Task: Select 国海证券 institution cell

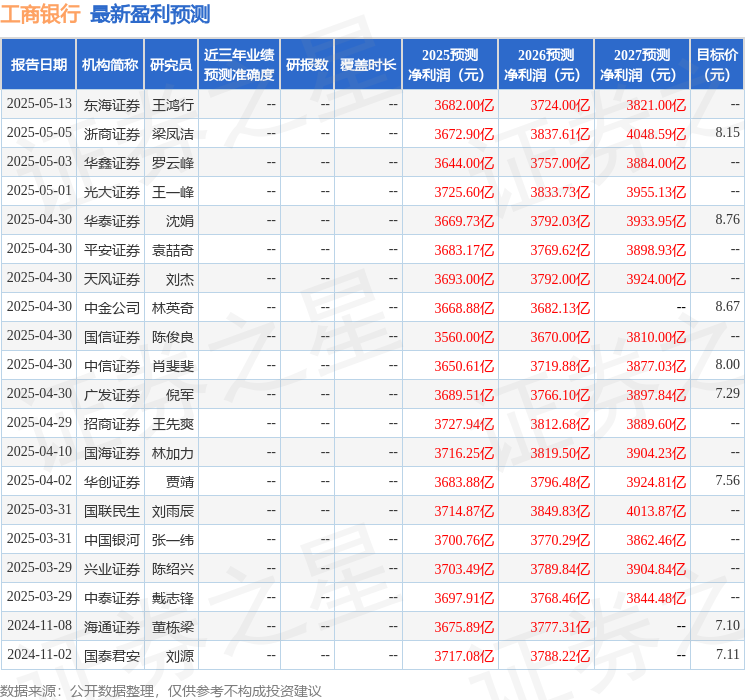Action: pyautogui.click(x=112, y=452)
